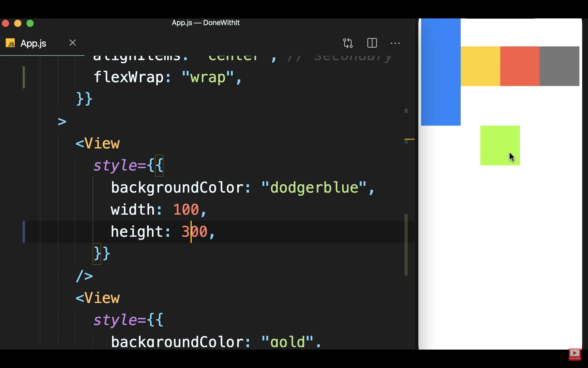
Task: Click the dodgerblue rectangle in the preview
Action: [440, 72]
